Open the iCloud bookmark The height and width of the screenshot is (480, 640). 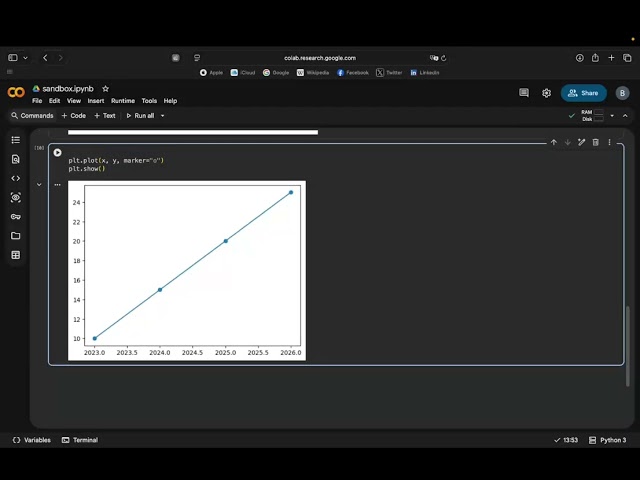click(x=243, y=73)
